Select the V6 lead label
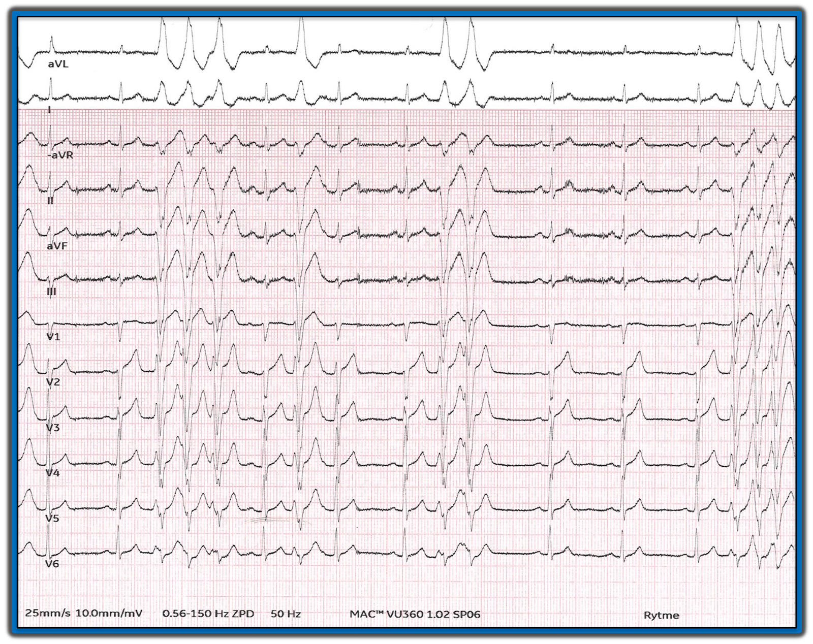813x644 pixels. [x=52, y=564]
